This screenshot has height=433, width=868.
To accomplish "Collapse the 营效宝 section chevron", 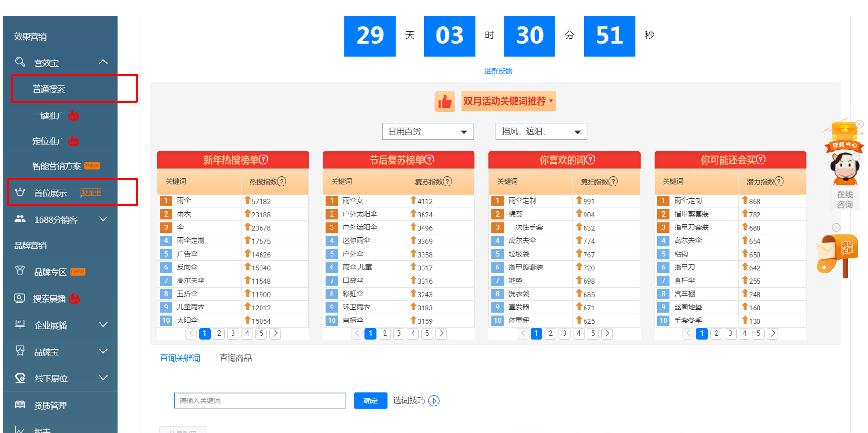I will click(x=103, y=62).
